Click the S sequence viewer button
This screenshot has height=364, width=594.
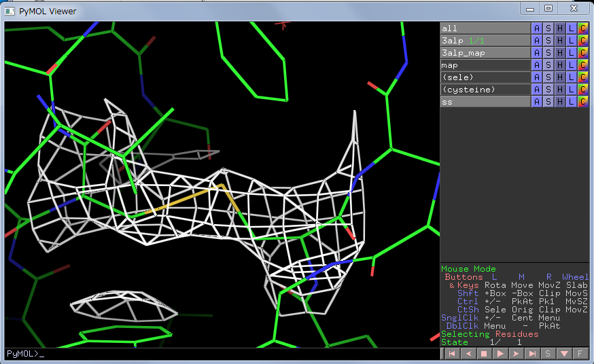pyautogui.click(x=548, y=354)
